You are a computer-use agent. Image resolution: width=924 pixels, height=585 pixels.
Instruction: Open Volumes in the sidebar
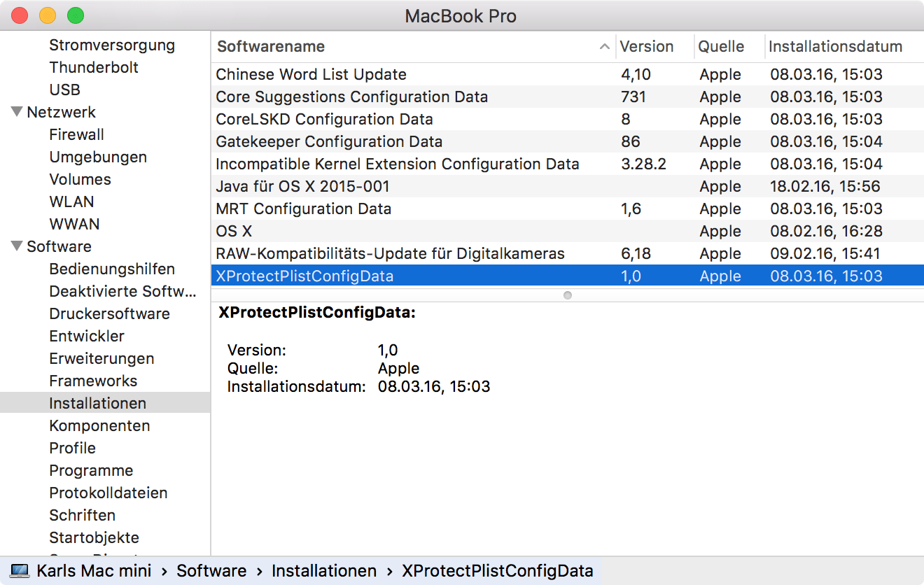(80, 179)
